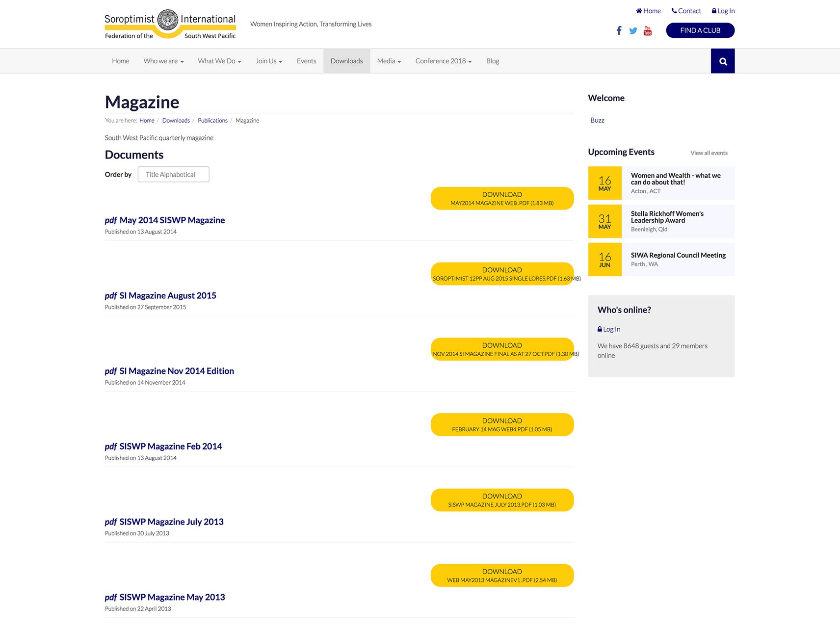840x630 pixels.
Task: Click the Downloads breadcrumb link
Action: (176, 121)
